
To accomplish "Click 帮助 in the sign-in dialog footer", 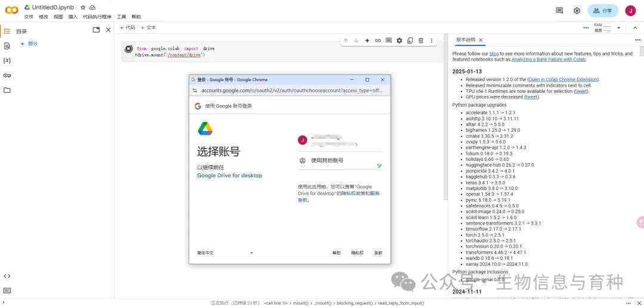I will click(x=336, y=253).
